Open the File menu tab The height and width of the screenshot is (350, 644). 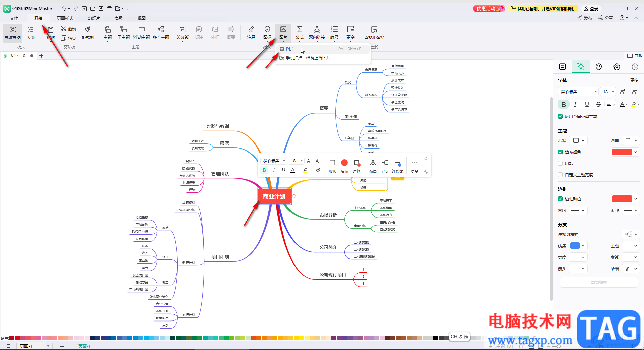click(x=14, y=18)
